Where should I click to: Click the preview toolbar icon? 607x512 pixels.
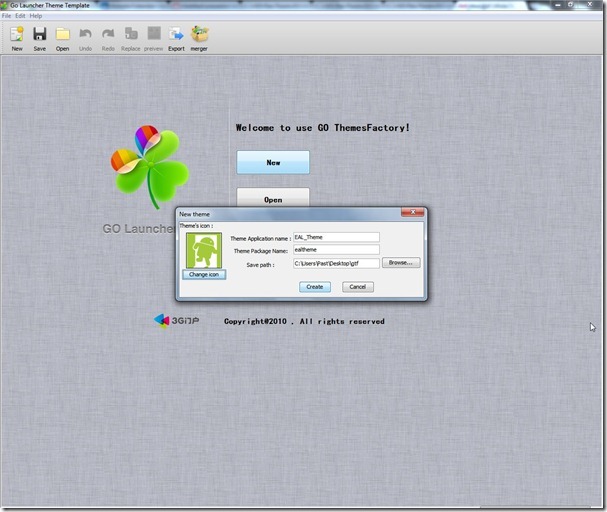[x=153, y=34]
